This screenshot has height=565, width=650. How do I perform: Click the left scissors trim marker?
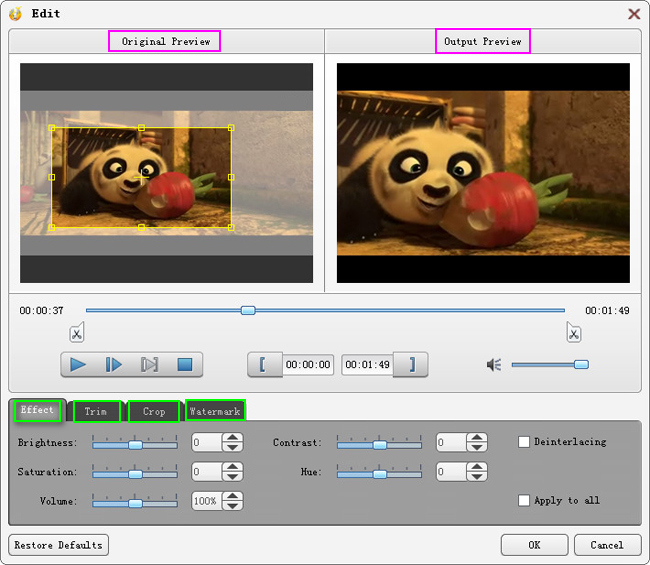pyautogui.click(x=77, y=333)
